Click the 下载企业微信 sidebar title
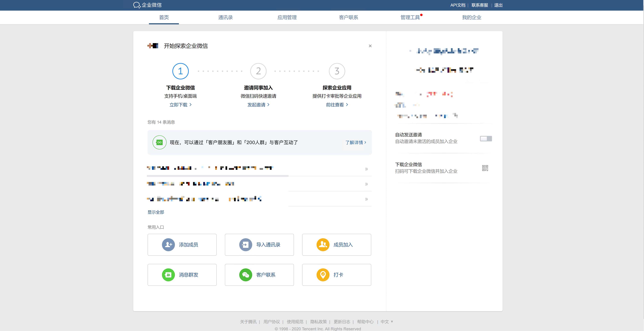 pos(408,164)
